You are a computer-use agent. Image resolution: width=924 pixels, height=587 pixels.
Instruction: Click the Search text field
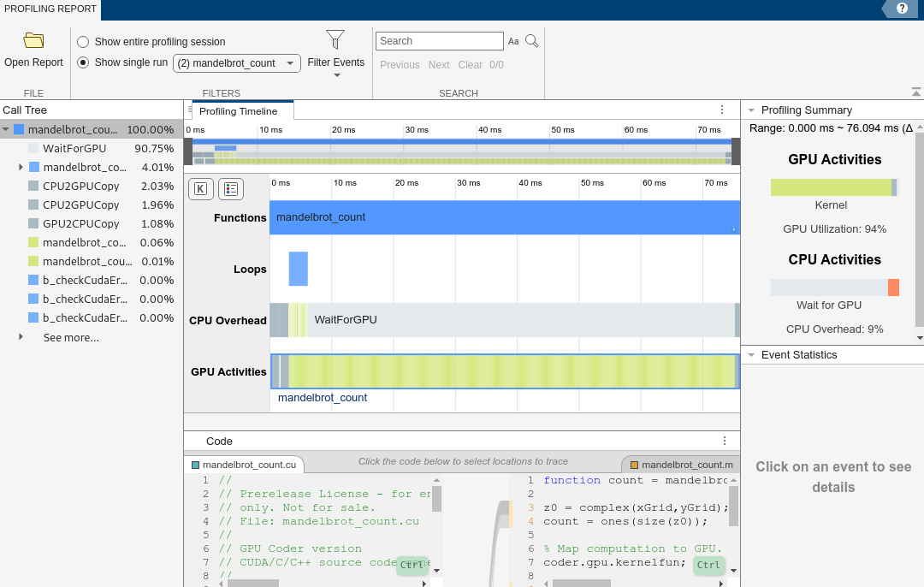point(439,41)
